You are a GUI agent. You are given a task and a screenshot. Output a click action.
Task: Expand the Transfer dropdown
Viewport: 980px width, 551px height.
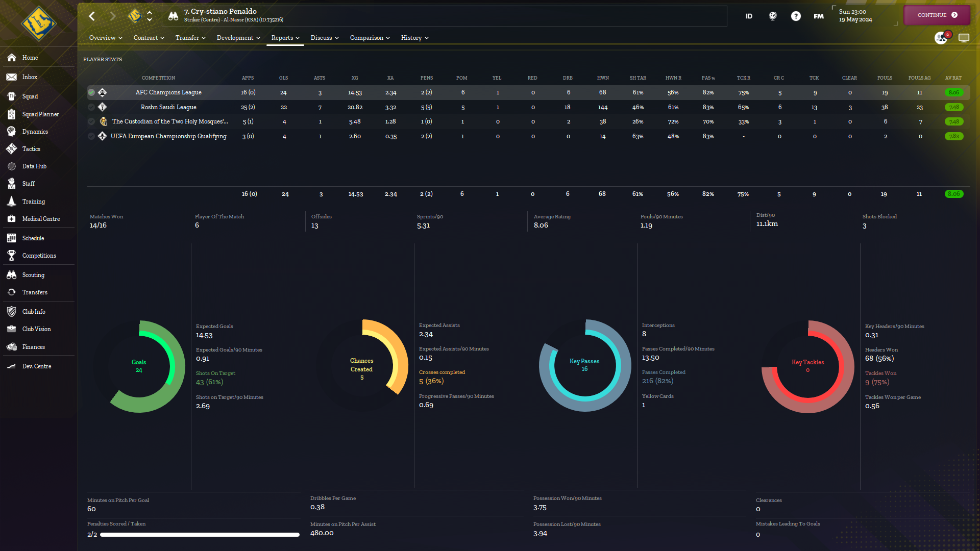click(x=190, y=38)
